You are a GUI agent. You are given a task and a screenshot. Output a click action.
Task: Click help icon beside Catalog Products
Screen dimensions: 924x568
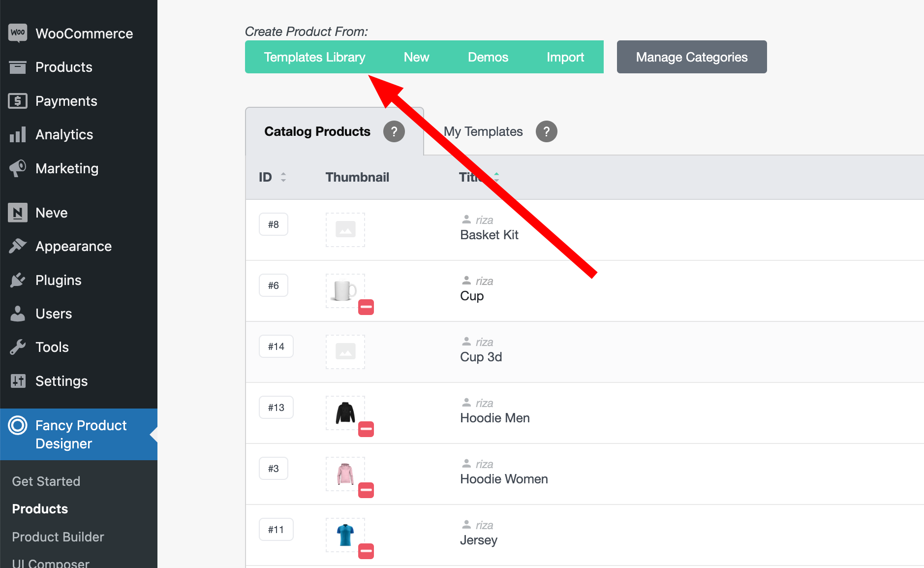394,131
